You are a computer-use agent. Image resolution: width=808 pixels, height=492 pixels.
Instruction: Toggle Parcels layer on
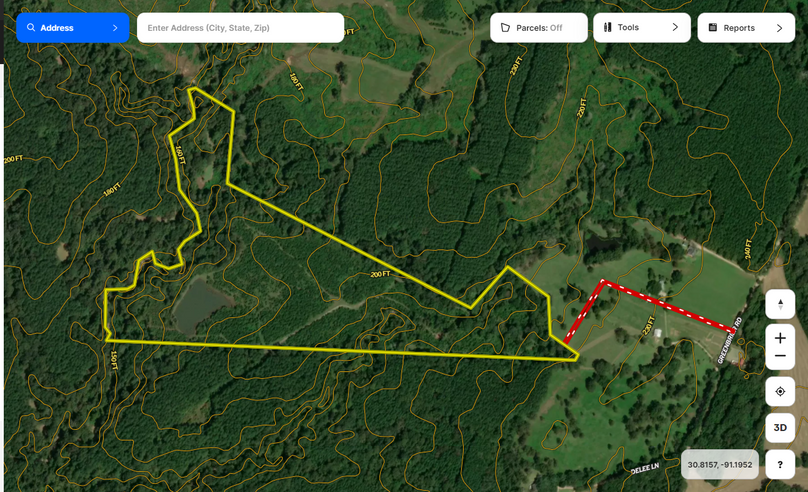point(538,28)
